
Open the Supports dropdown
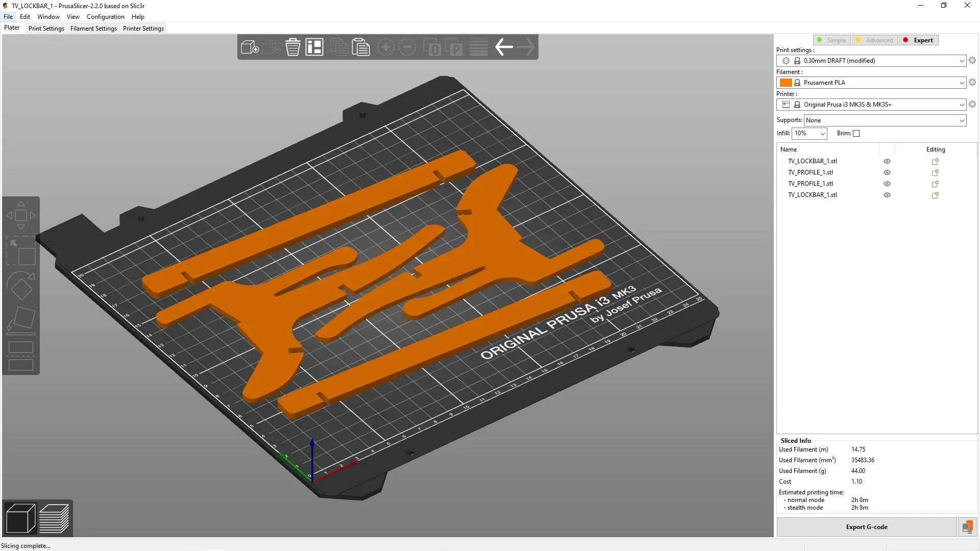coord(885,120)
